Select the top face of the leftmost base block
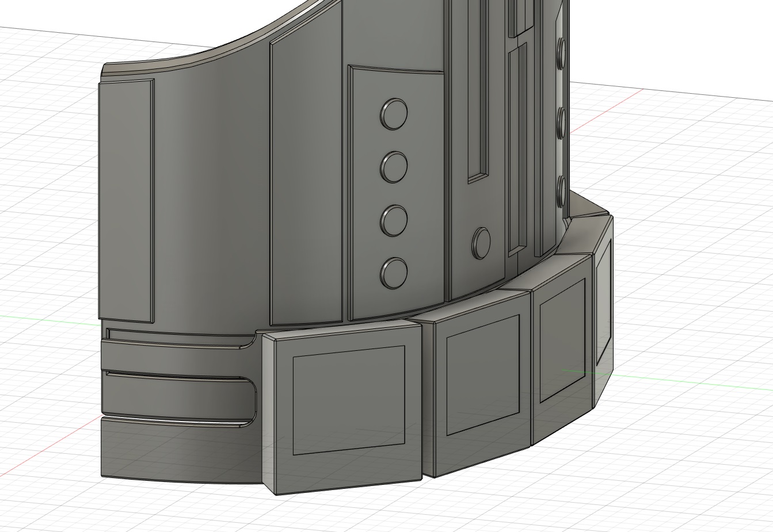This screenshot has width=773, height=532. click(342, 330)
